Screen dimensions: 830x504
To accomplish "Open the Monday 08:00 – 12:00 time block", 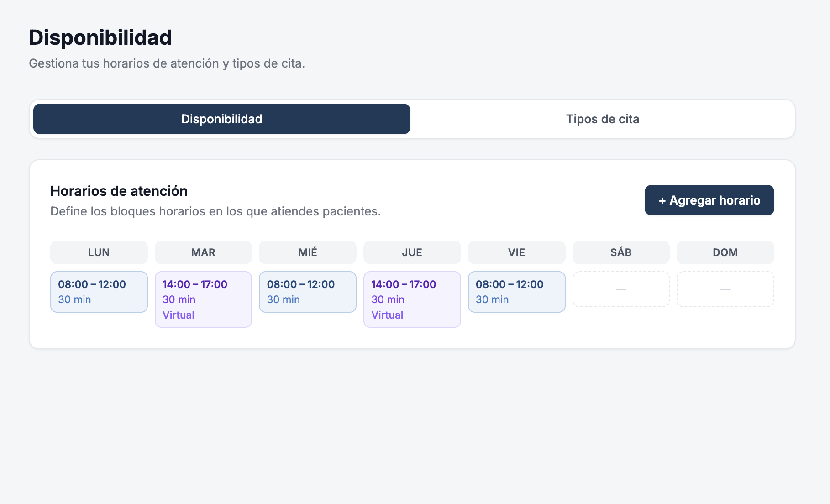I will click(99, 292).
